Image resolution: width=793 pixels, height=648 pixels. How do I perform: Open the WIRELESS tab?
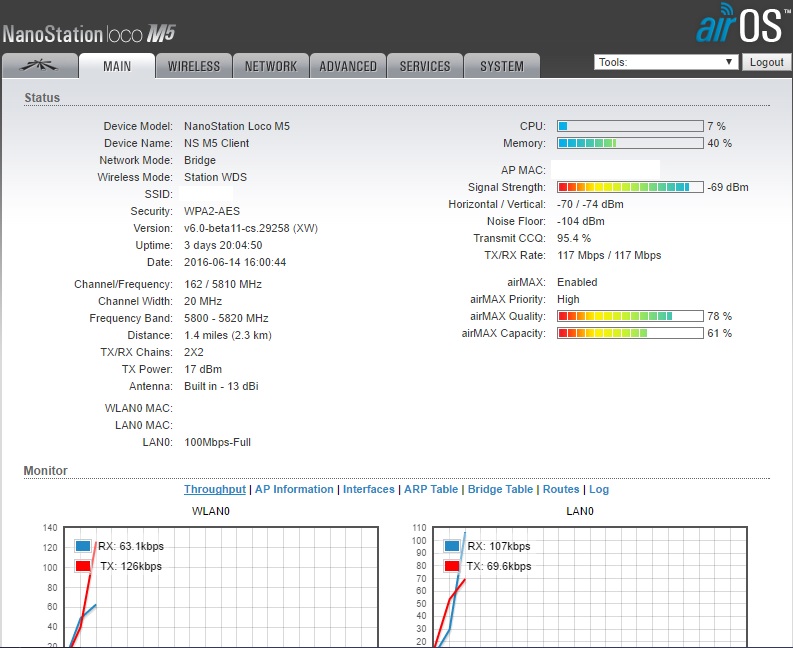[x=194, y=66]
